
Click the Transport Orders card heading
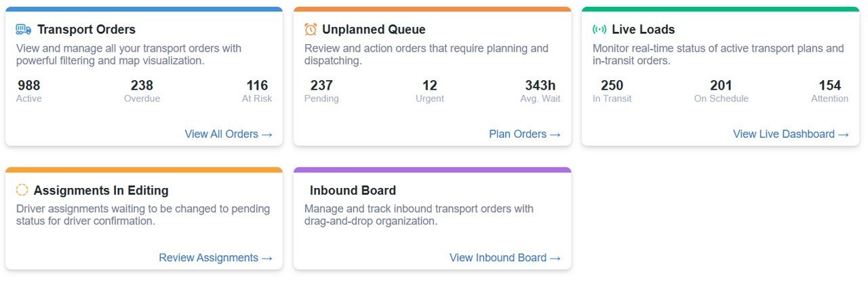86,29
